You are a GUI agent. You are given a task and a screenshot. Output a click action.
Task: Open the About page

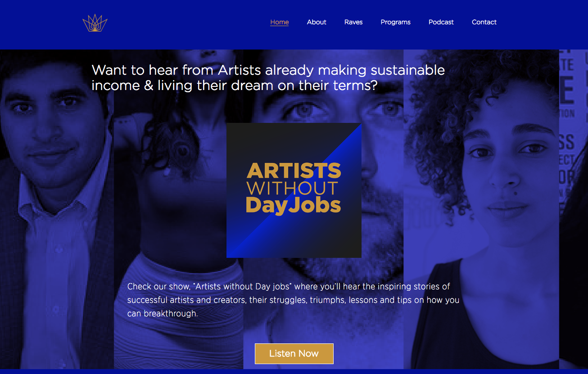317,22
